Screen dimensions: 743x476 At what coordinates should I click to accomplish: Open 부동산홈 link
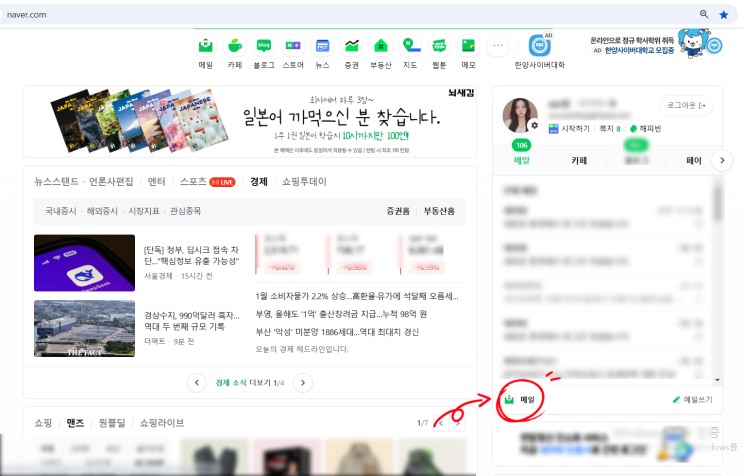[439, 211]
